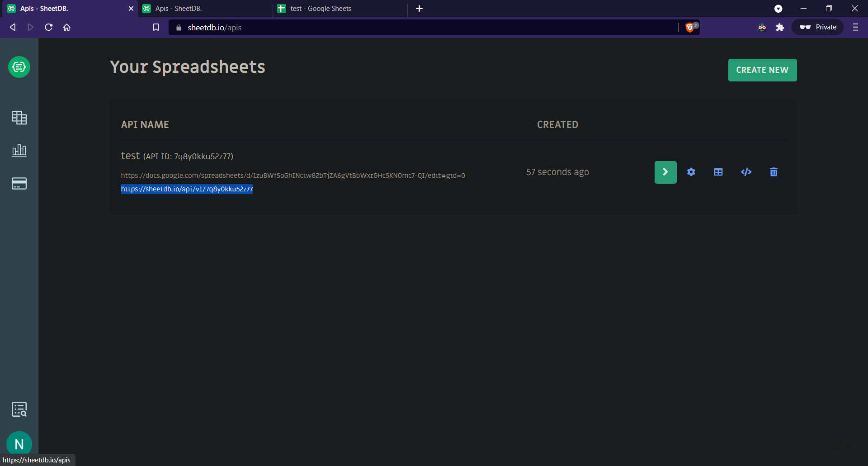Switch to test - Google Sheets tab
Image resolution: width=868 pixels, height=466 pixels.
tap(340, 9)
